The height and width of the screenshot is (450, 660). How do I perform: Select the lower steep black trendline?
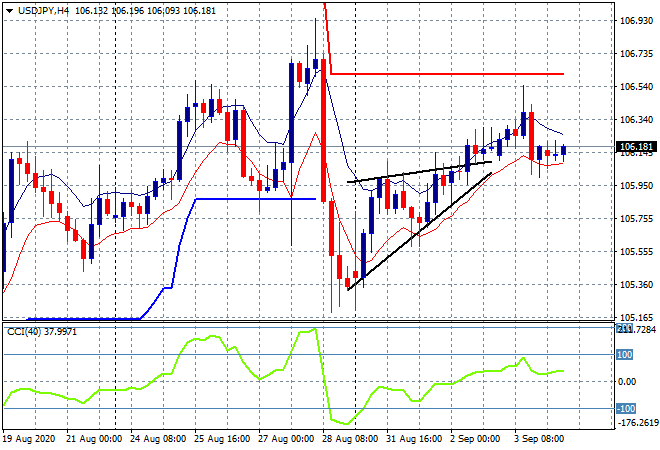tap(420, 232)
